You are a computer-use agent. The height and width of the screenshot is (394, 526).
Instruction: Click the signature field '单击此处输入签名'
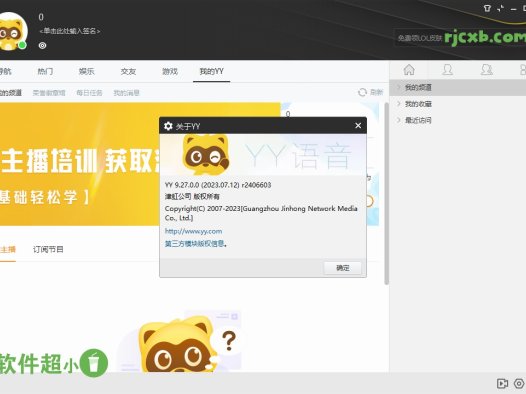[x=70, y=31]
